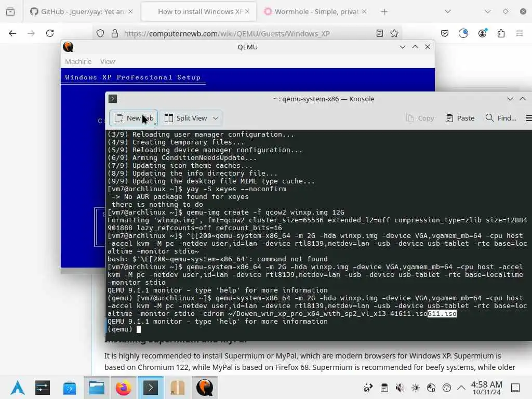Viewport: 532px width, 399px height.
Task: Open the Arch Linux application launcher
Action: tap(18, 388)
